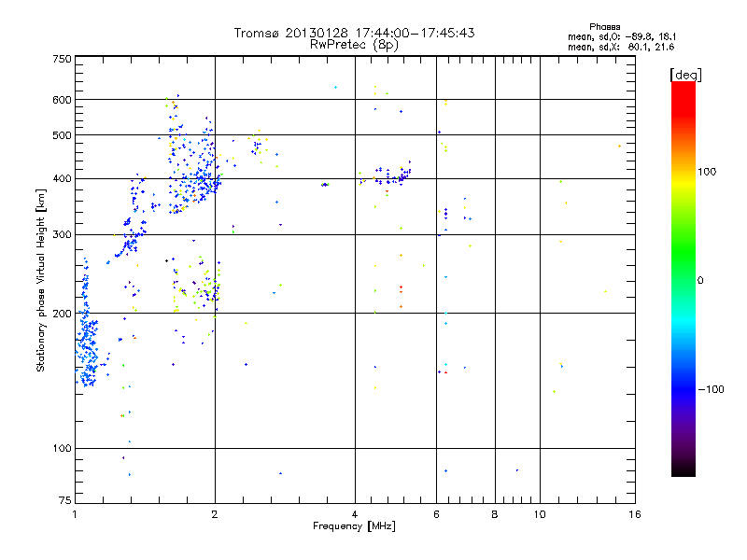Click the 'Stationary phase Virtual Height [km]' axis label
Screen dimensions: 747x560
[x=40, y=280]
